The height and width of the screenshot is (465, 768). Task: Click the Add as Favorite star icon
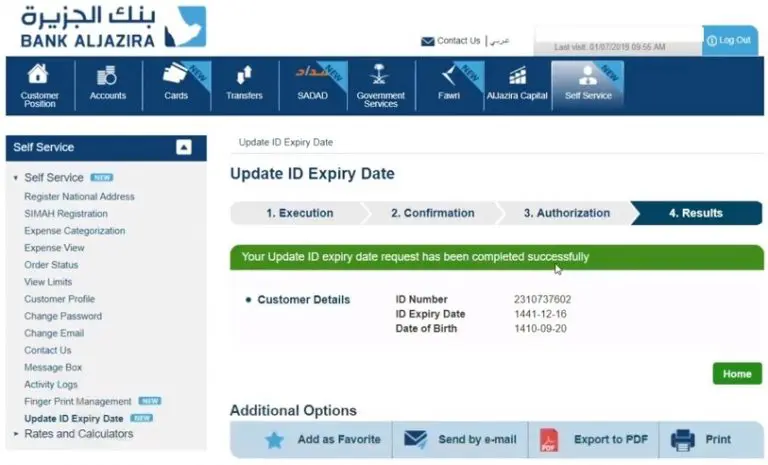click(x=274, y=440)
